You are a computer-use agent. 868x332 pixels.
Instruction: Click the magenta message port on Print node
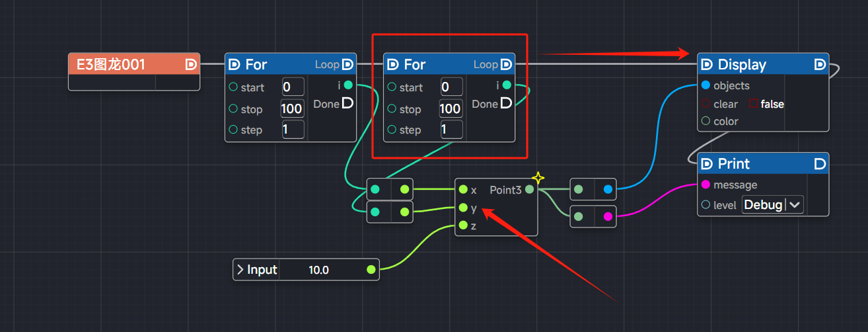(x=705, y=185)
